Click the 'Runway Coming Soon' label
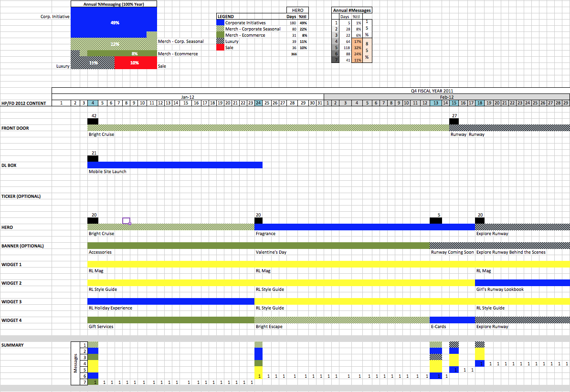 tap(452, 252)
